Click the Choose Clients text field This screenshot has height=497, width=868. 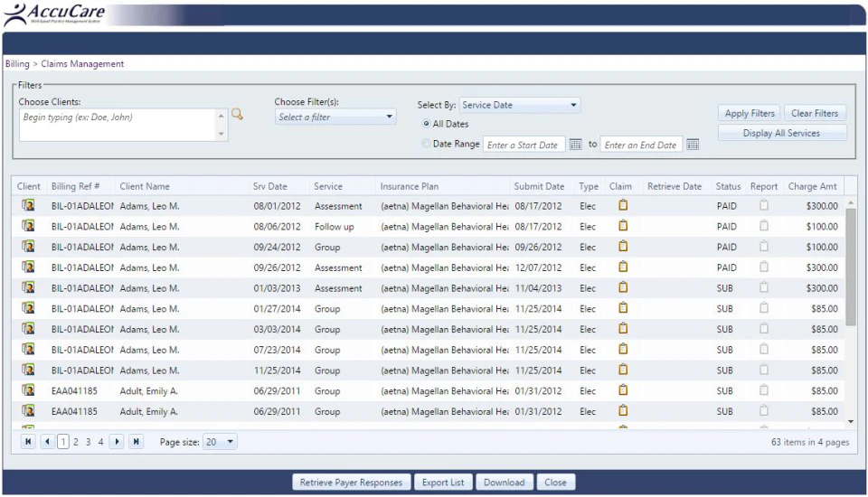coord(118,125)
